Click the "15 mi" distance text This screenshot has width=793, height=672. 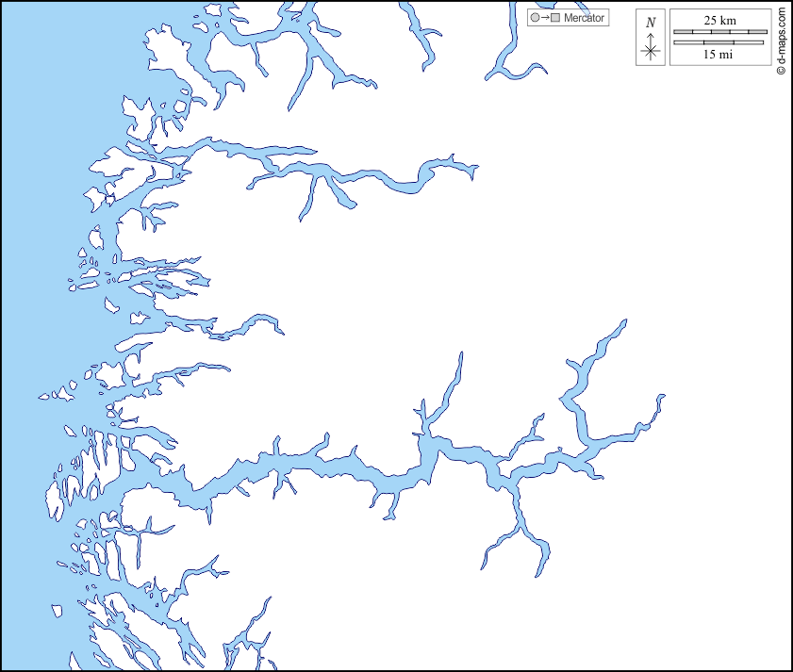(x=719, y=55)
